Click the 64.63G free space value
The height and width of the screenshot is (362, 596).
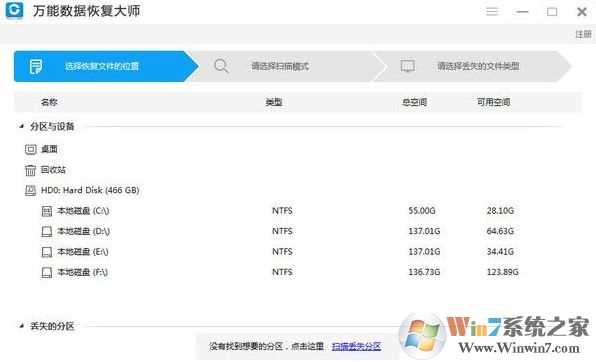click(500, 231)
